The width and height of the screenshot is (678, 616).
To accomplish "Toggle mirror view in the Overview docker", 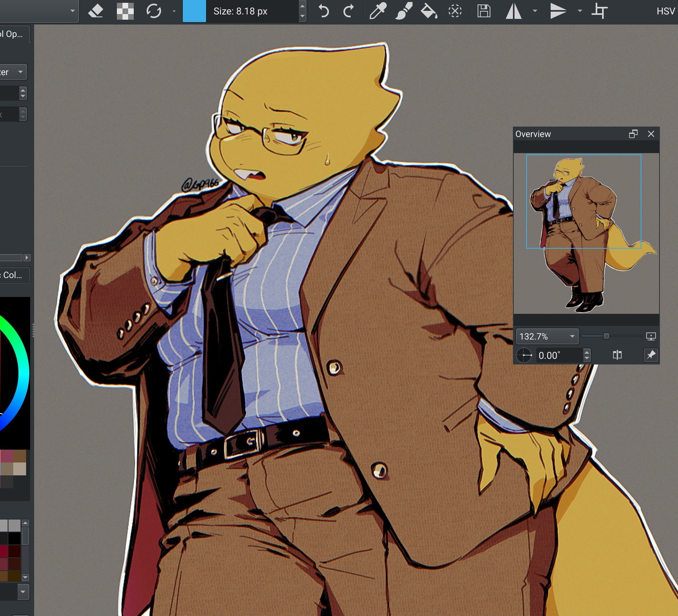I will pyautogui.click(x=617, y=355).
